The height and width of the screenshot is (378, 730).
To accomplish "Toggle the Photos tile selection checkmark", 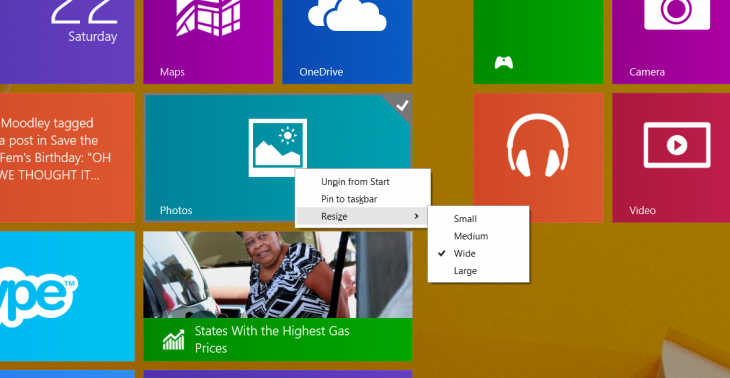I will point(401,105).
